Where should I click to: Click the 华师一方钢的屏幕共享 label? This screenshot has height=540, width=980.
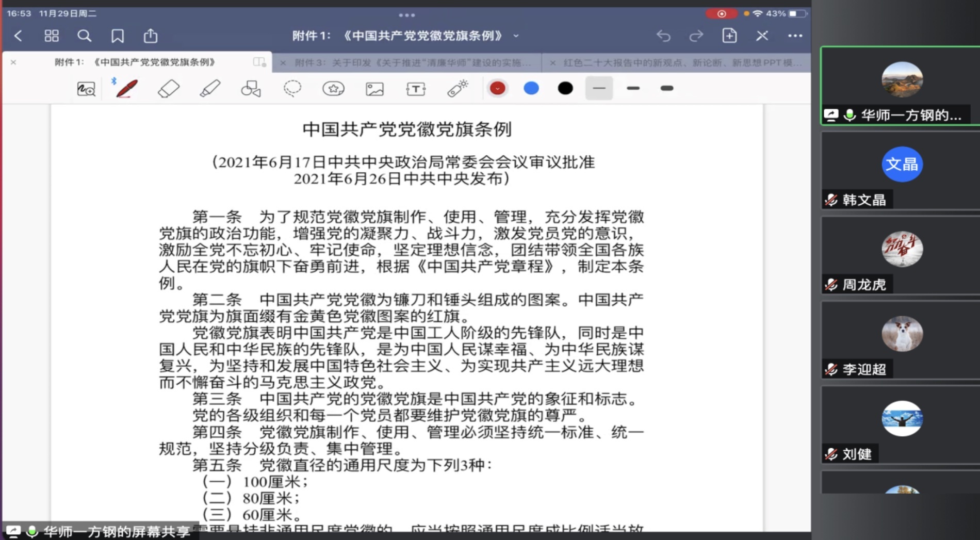(x=117, y=532)
